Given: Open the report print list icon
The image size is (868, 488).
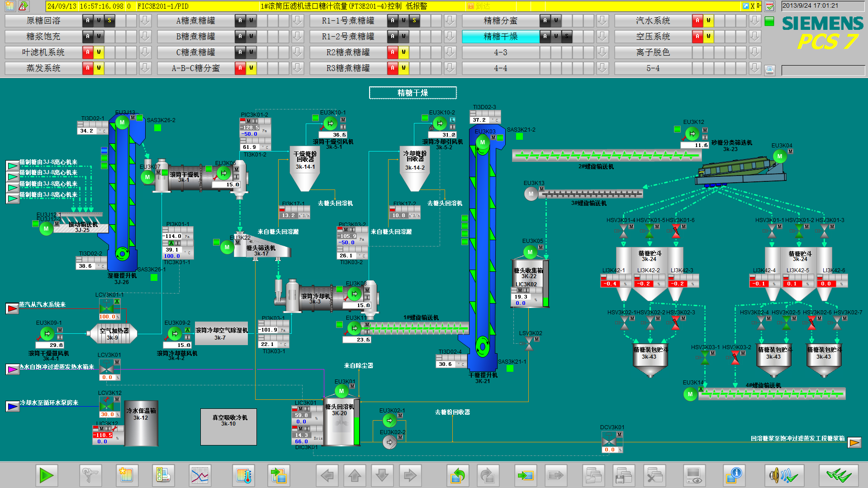Looking at the screenshot, I should pos(163,475).
